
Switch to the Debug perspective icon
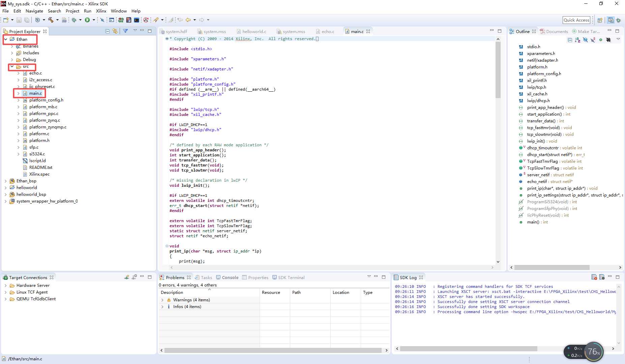coord(619,20)
